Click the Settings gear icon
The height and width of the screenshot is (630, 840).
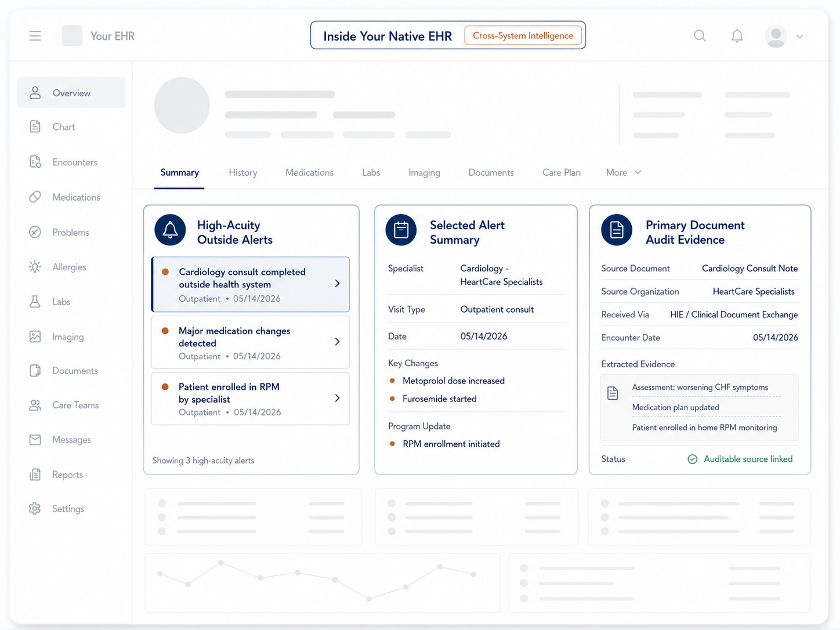(35, 509)
